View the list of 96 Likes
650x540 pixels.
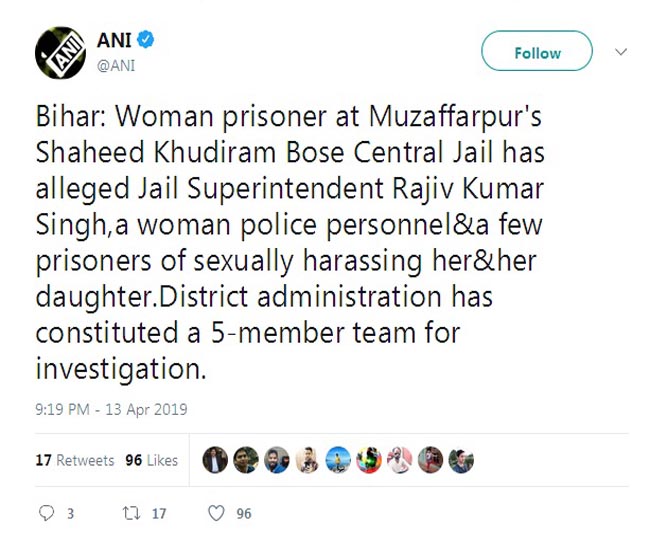click(152, 460)
